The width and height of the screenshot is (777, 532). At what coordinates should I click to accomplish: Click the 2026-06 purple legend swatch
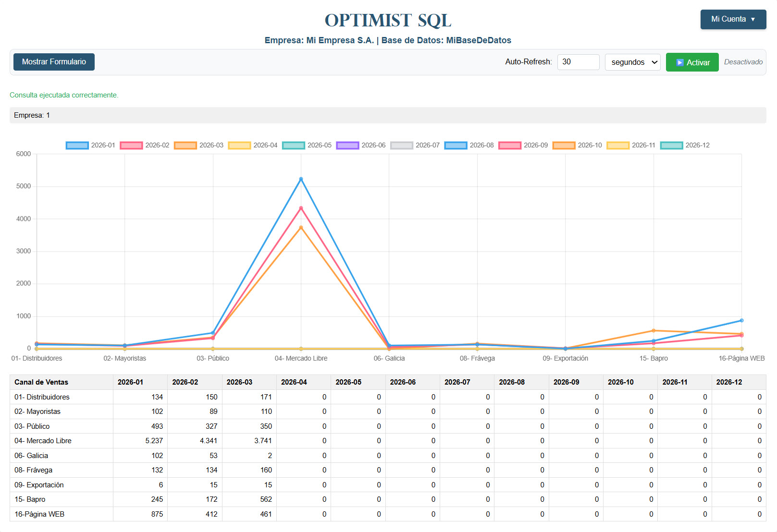[x=347, y=145]
